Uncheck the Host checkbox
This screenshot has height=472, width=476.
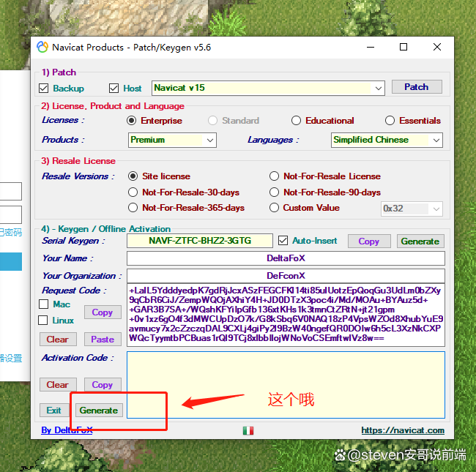(114, 88)
